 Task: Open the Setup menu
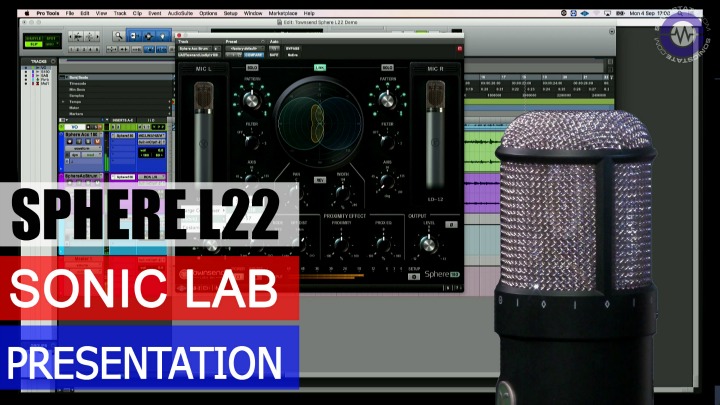[231, 13]
